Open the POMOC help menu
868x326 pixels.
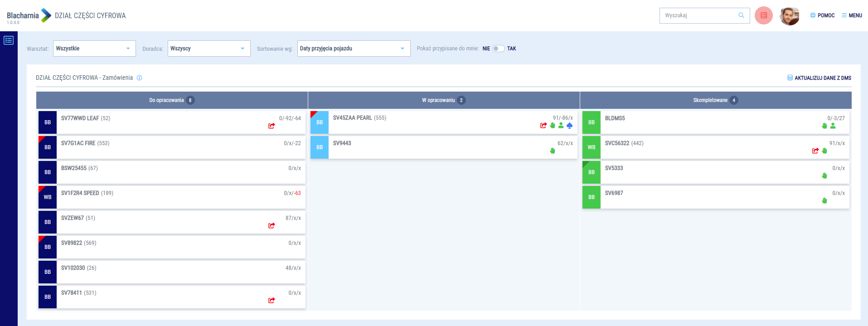click(x=822, y=15)
